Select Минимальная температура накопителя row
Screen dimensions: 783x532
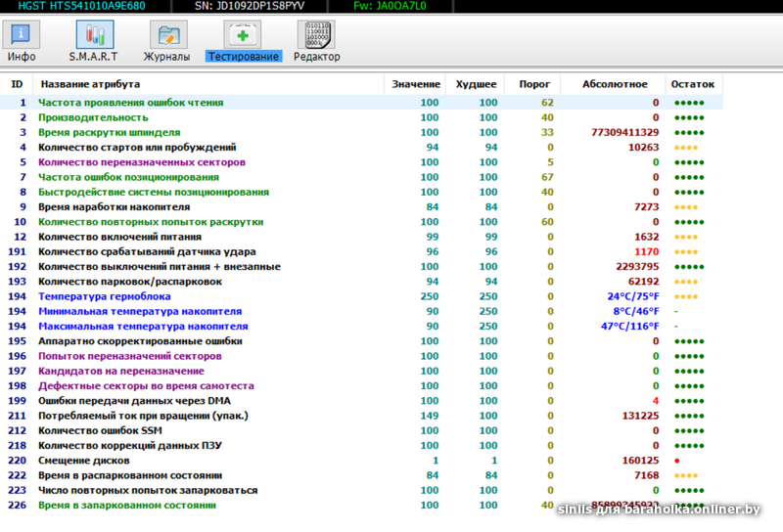tap(361, 311)
